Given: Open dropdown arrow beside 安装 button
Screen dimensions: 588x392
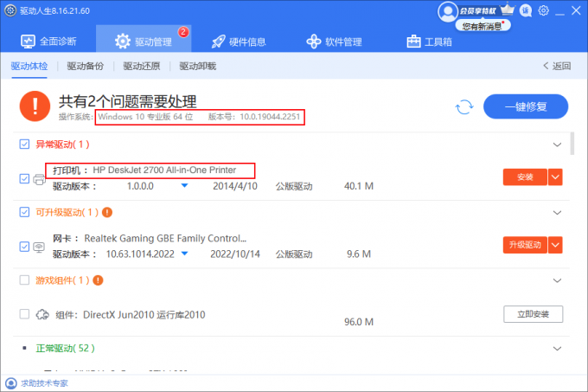Looking at the screenshot, I should point(556,177).
